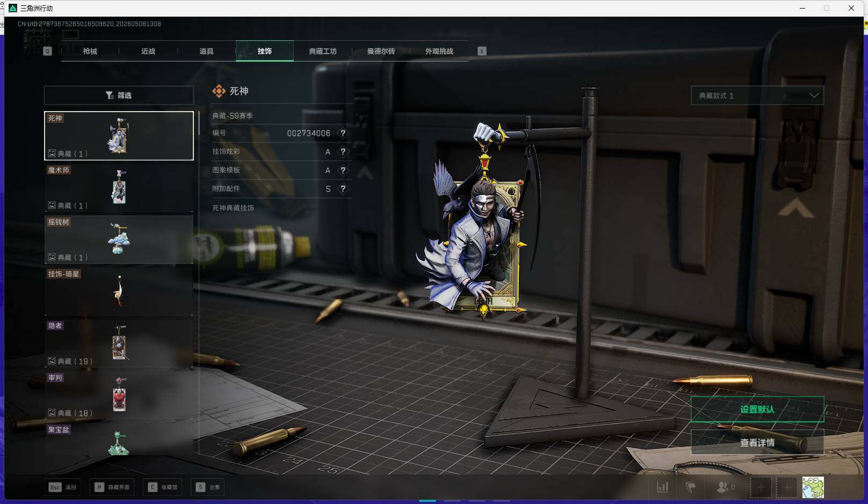Minimize the 三角洲行动 window
The image size is (868, 504).
(802, 8)
